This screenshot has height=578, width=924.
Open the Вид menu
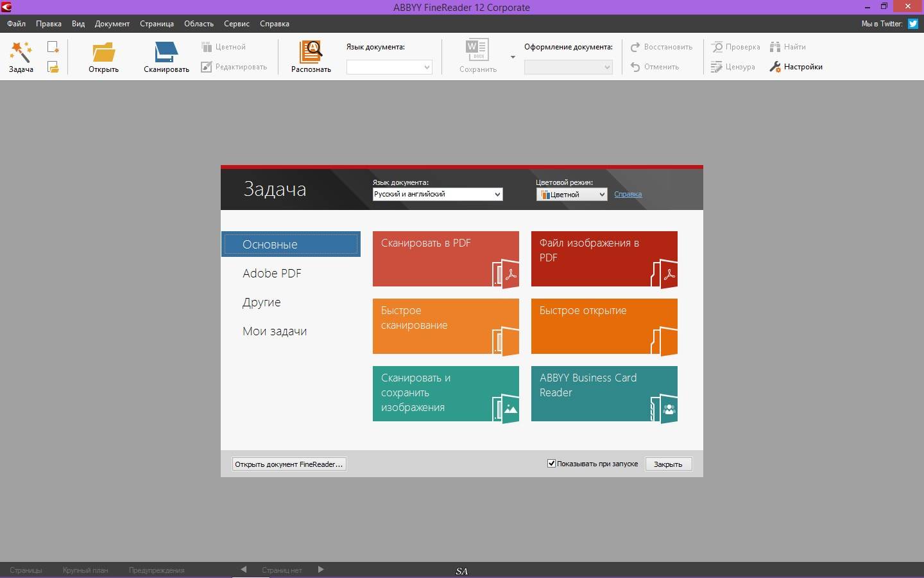(78, 24)
